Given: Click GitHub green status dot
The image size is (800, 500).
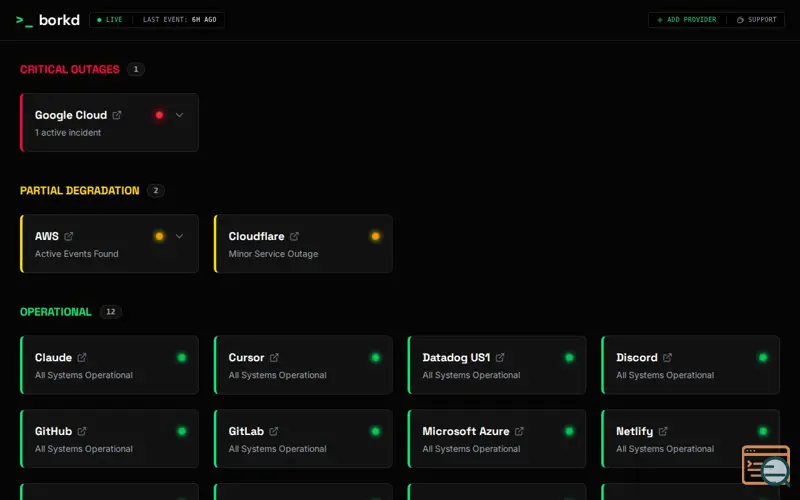Looking at the screenshot, I should [182, 431].
